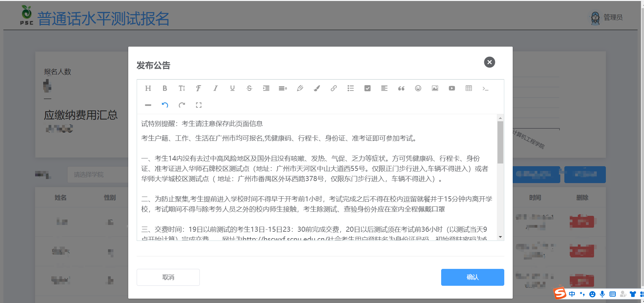Click red delete button in third row
Screen dimensions: 644x303
pyautogui.click(x=582, y=281)
